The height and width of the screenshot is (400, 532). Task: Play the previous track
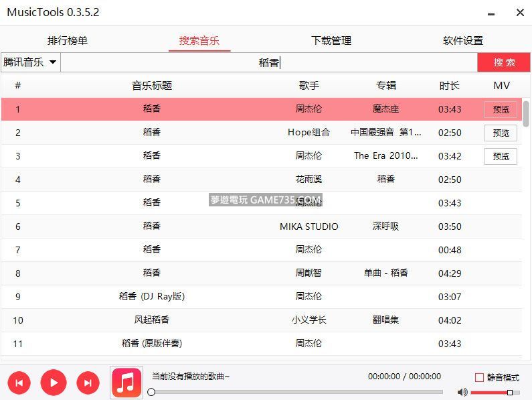coord(19,383)
